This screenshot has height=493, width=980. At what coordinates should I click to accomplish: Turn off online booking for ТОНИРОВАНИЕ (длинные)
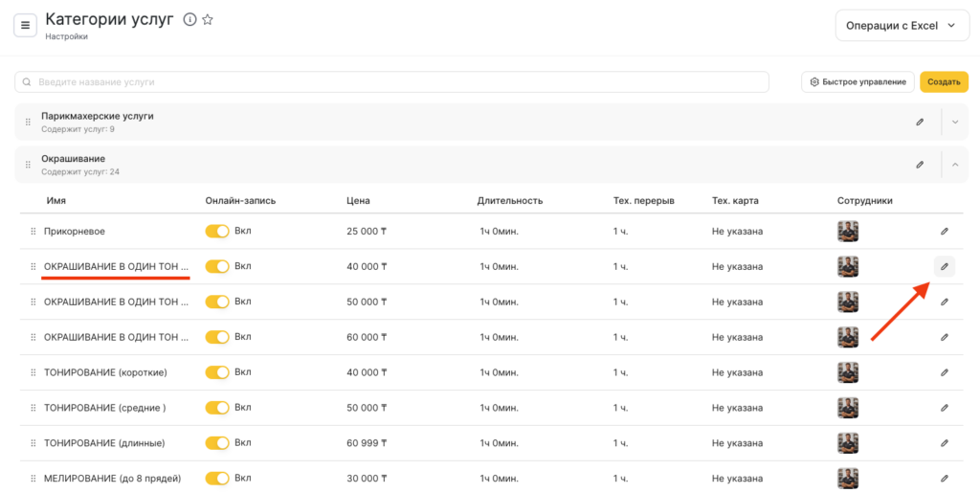pyautogui.click(x=217, y=443)
